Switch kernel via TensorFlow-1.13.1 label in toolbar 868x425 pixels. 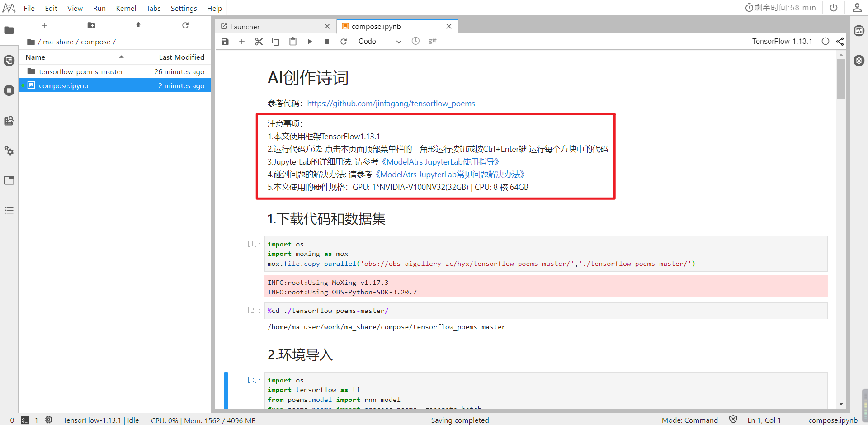[782, 41]
